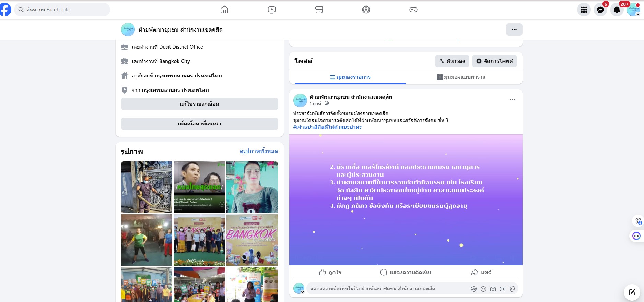Click the แสดงความคิดเห็น comment button
The image size is (644, 302).
pyautogui.click(x=406, y=273)
